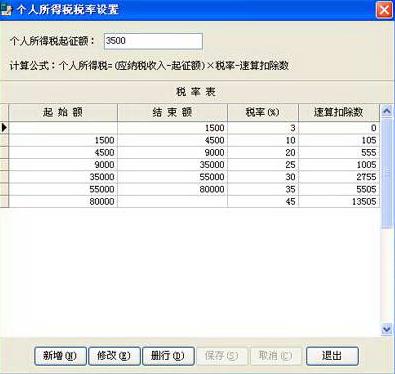
Task: Click the deduction cell 2755
Action: click(x=339, y=177)
